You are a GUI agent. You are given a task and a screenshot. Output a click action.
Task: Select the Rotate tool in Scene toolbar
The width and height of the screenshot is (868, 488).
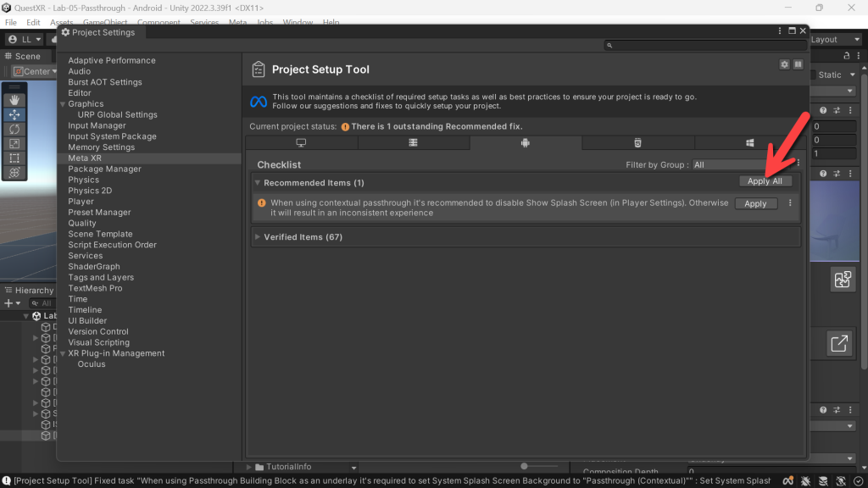tap(14, 129)
